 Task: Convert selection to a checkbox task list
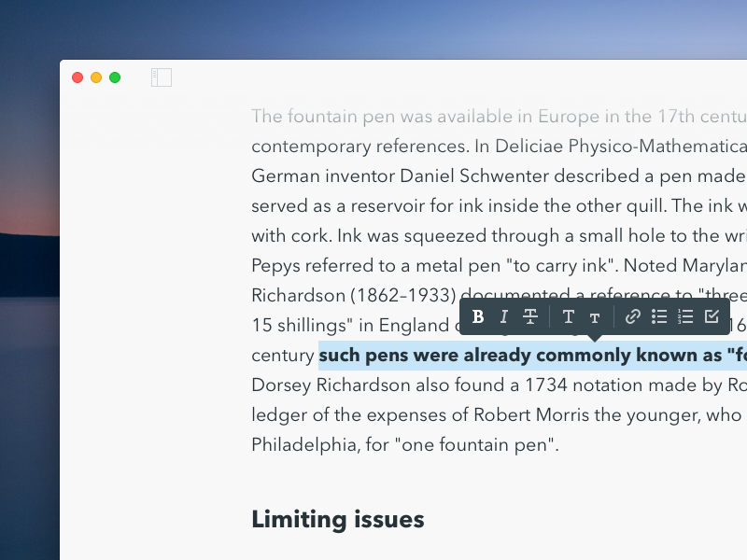712,317
